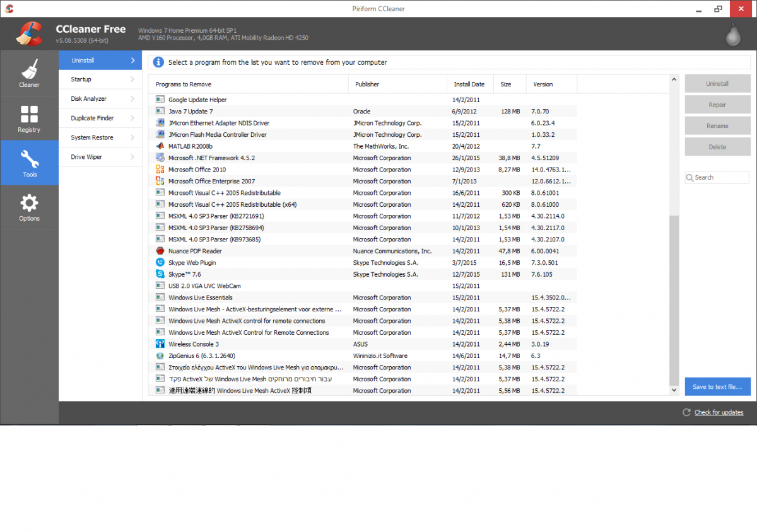The image size is (757, 532).
Task: Open the Registry section grid icon
Action: tap(29, 114)
